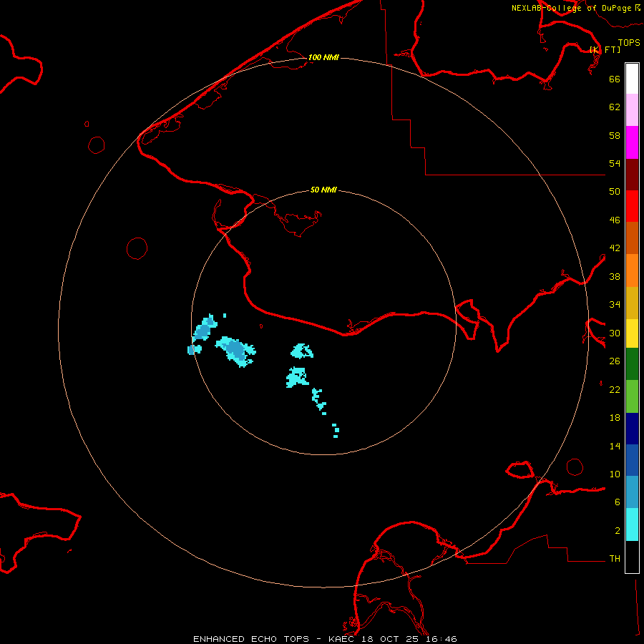Click the '46' scale value

pyautogui.click(x=615, y=220)
